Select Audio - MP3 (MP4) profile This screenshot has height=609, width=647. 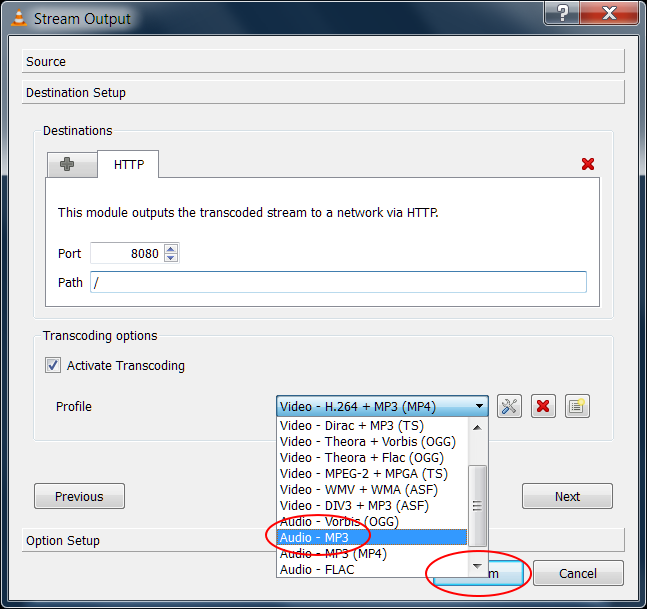(x=372, y=554)
